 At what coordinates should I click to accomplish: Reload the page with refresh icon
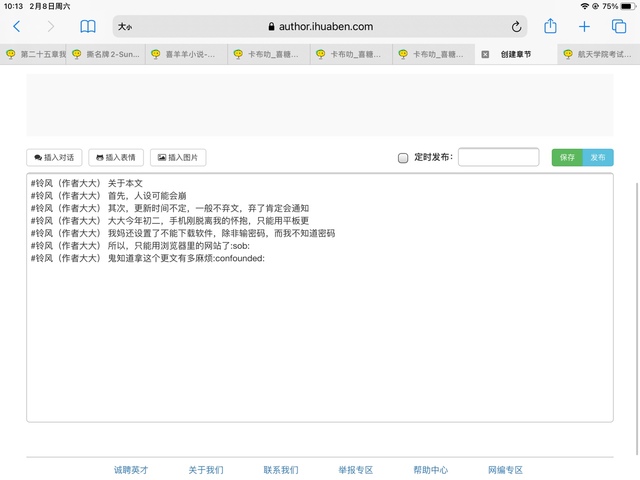click(x=517, y=27)
